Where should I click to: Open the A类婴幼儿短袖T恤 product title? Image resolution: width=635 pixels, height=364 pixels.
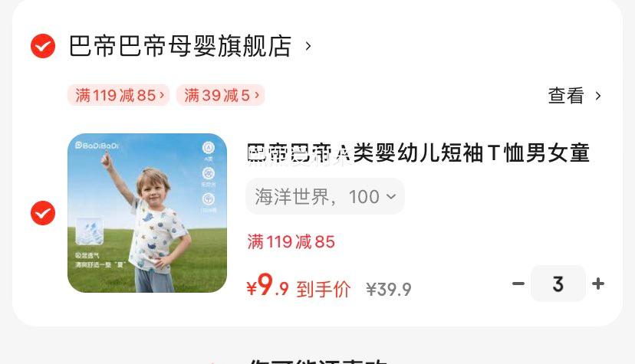[418, 153]
